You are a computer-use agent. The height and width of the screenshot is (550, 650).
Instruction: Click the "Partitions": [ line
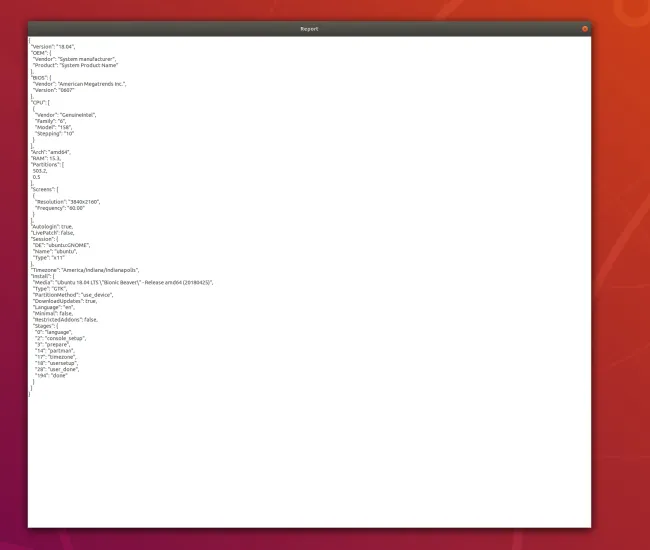pos(47,165)
